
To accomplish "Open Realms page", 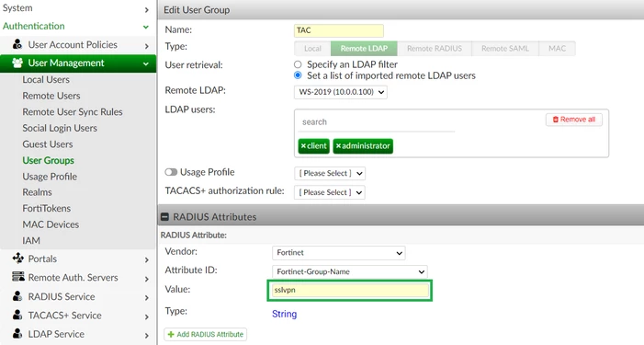I will pos(37,192).
